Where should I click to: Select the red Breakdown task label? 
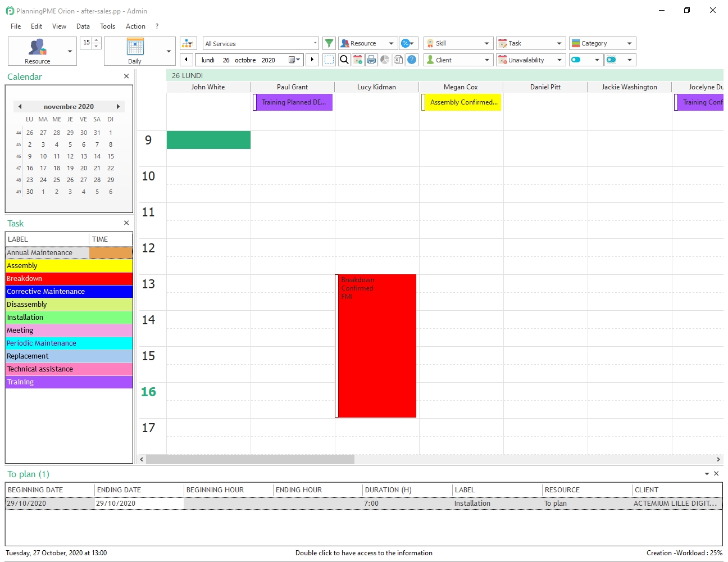[x=69, y=278]
